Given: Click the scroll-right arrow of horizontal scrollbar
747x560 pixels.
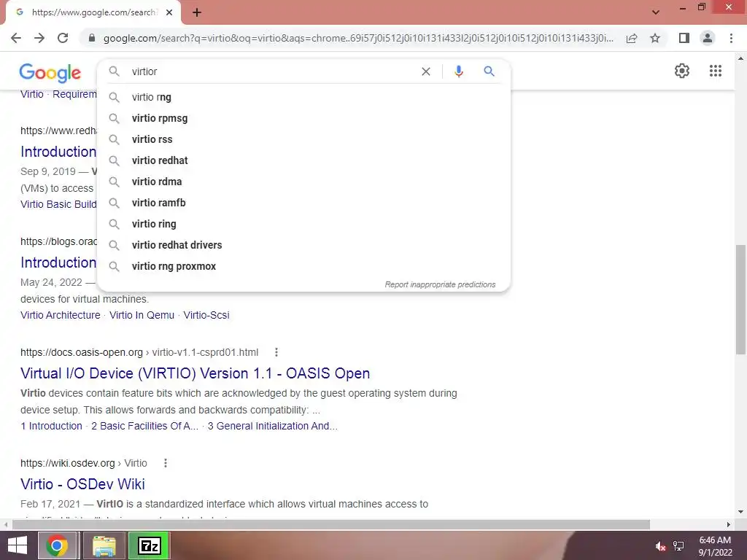Looking at the screenshot, I should tap(729, 524).
